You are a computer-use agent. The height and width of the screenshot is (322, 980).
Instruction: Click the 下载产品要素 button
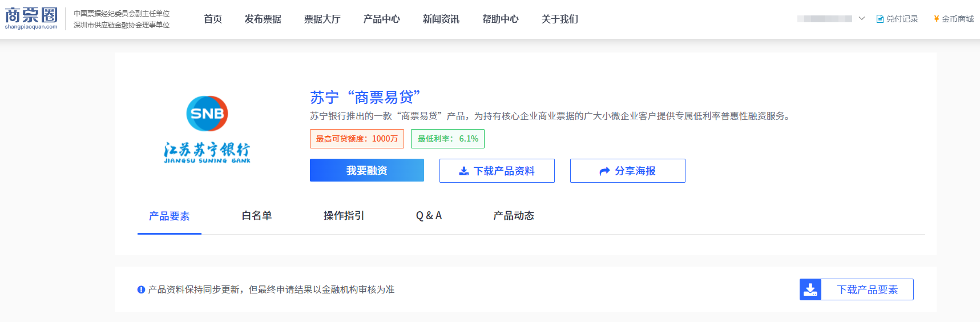click(x=857, y=289)
